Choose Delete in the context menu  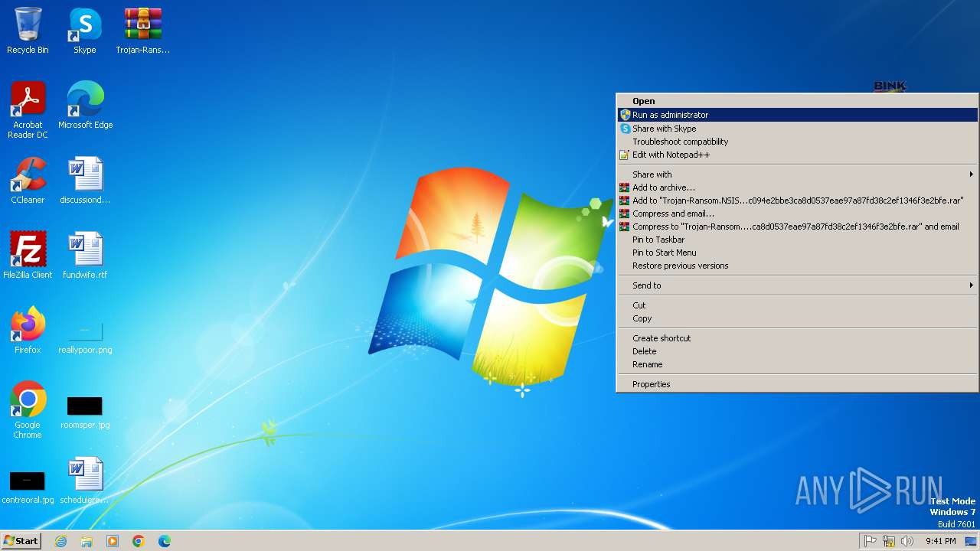point(797,351)
